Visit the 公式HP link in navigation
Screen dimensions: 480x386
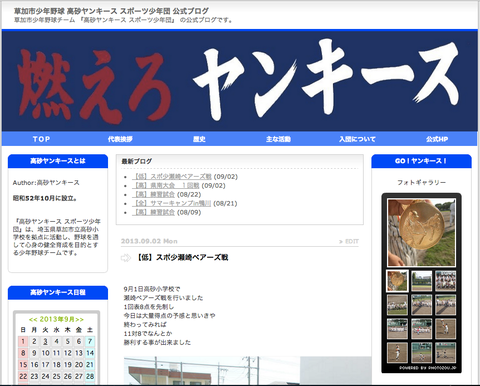437,139
